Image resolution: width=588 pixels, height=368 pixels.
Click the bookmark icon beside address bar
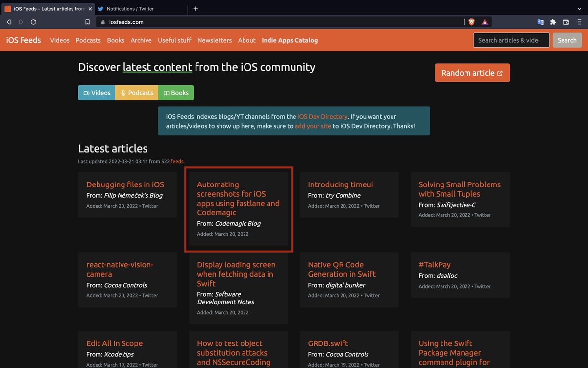coord(87,22)
